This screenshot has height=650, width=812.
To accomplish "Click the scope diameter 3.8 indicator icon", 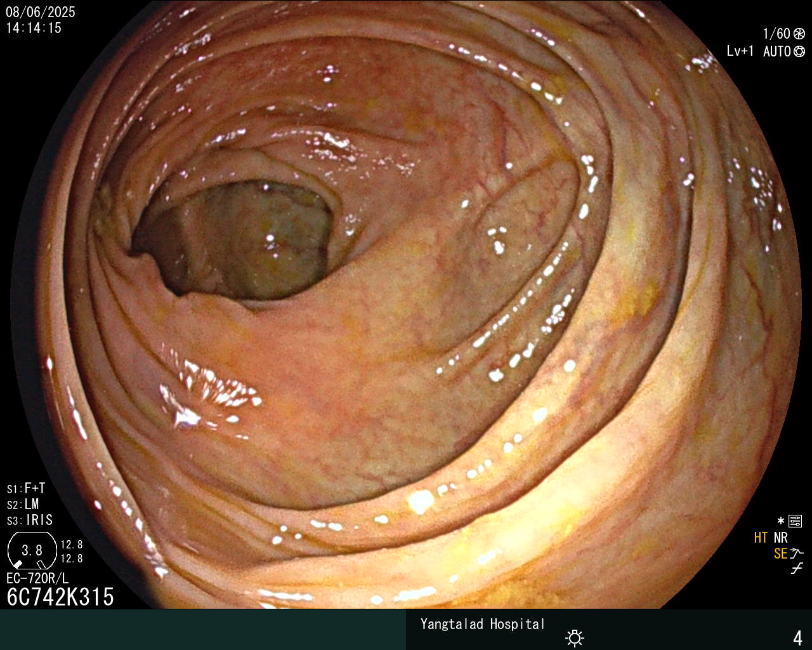I will (x=32, y=551).
